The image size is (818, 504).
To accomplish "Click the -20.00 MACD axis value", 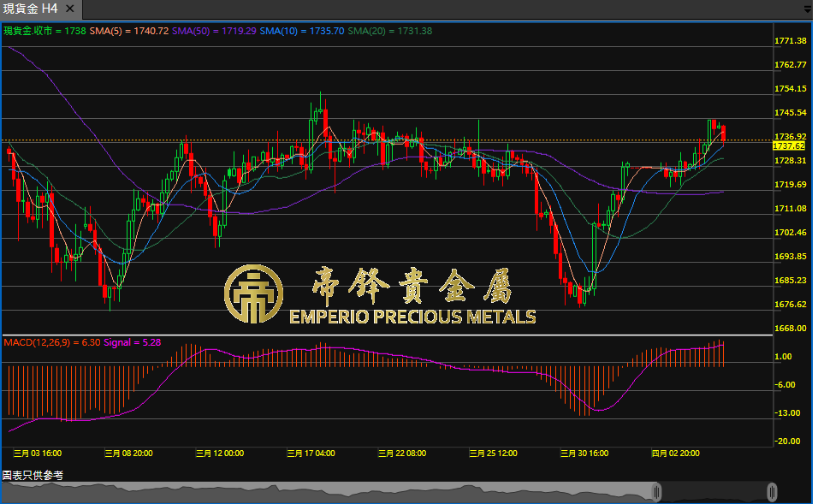I will click(787, 442).
